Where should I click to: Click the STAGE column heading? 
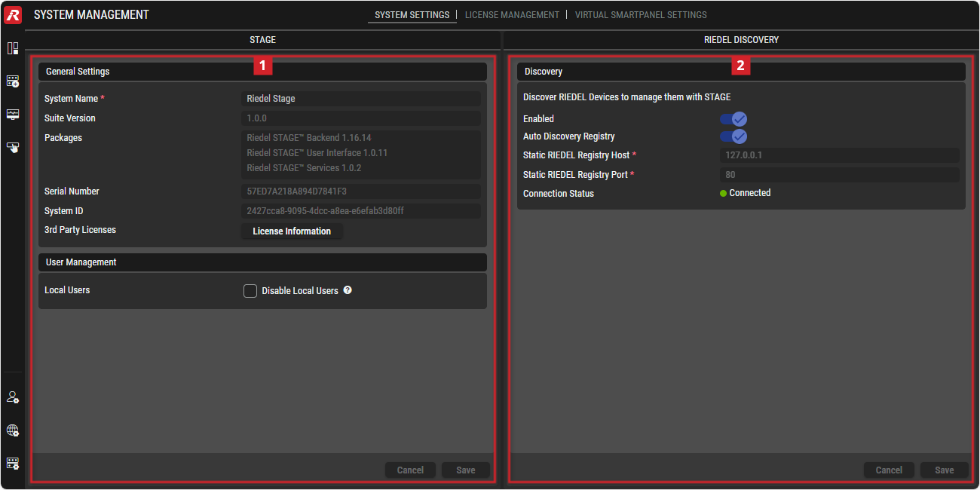coord(263,40)
